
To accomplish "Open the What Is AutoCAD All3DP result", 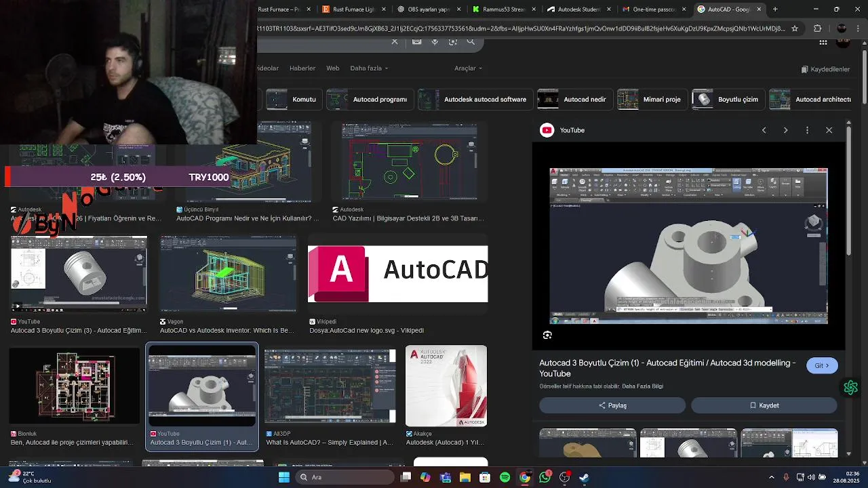I will point(330,386).
